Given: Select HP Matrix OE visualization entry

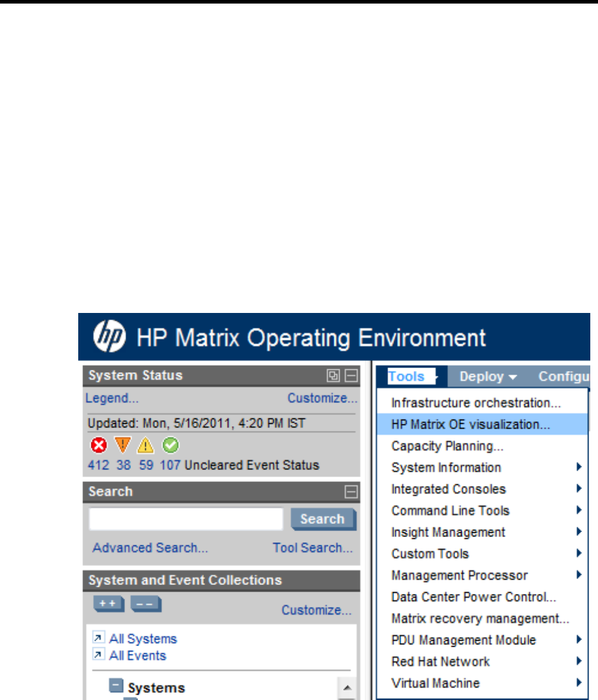Looking at the screenshot, I should (x=482, y=424).
